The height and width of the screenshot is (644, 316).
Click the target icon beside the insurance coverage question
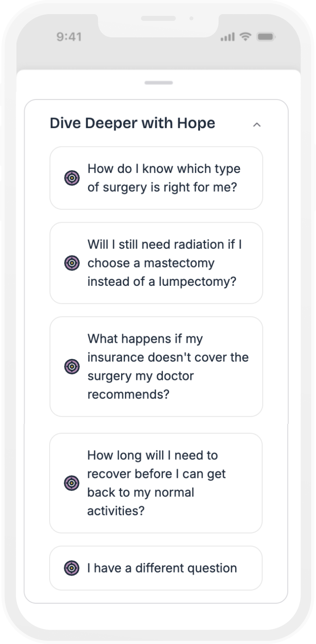(x=72, y=366)
